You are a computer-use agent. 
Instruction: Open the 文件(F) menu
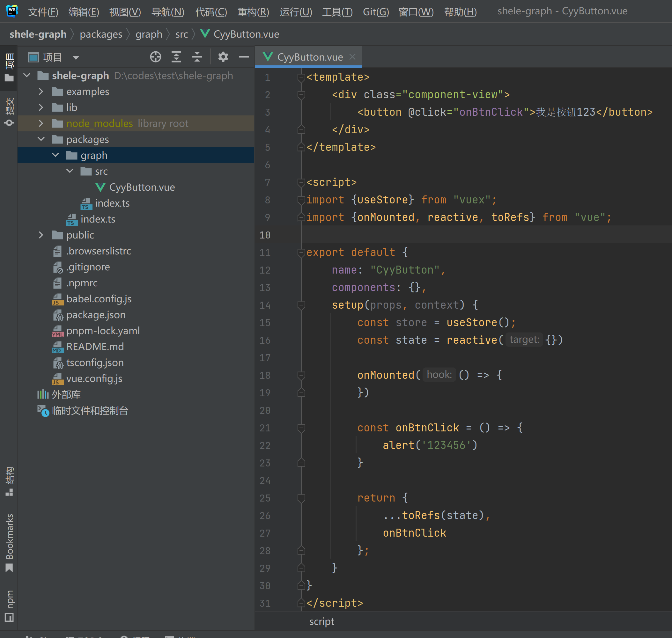[43, 12]
